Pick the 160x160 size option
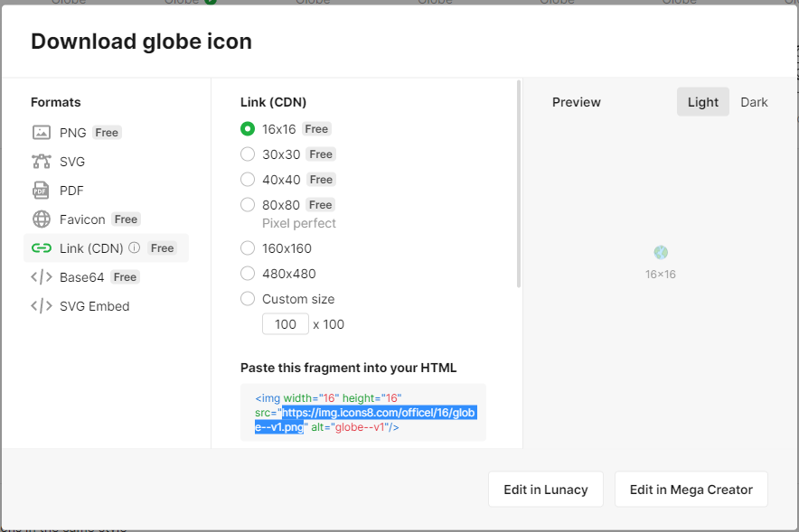Viewport: 799px width, 532px height. [x=248, y=248]
